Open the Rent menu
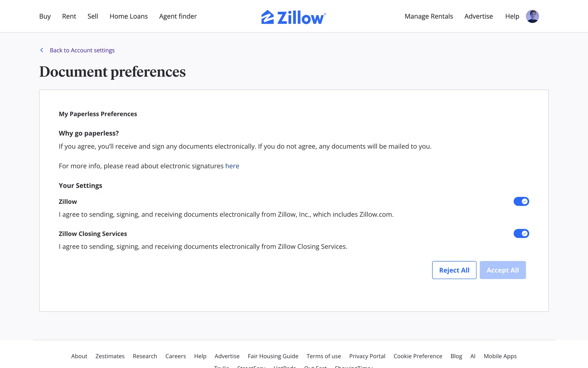 pos(69,16)
